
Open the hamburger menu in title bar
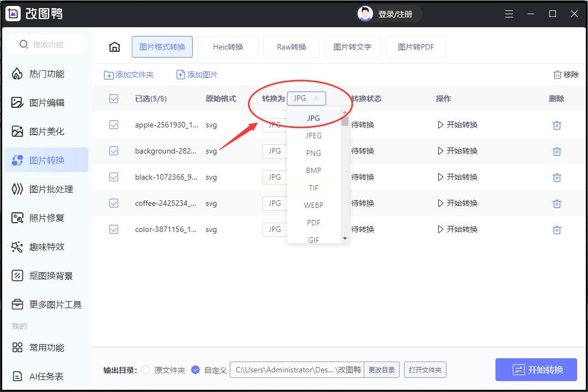point(509,14)
